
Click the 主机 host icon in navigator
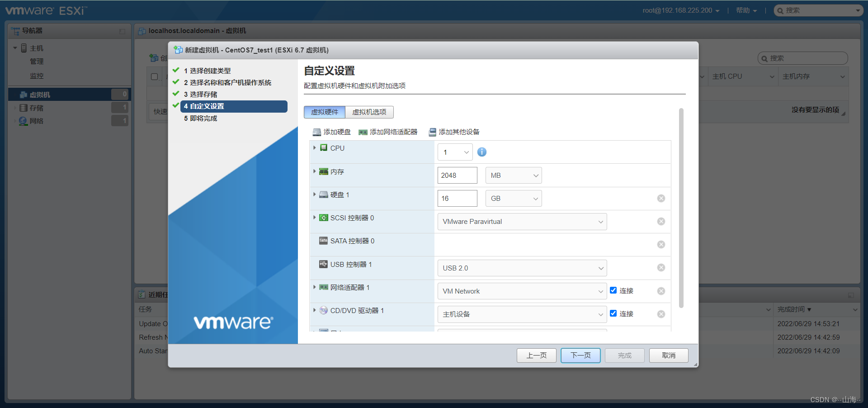[24, 48]
